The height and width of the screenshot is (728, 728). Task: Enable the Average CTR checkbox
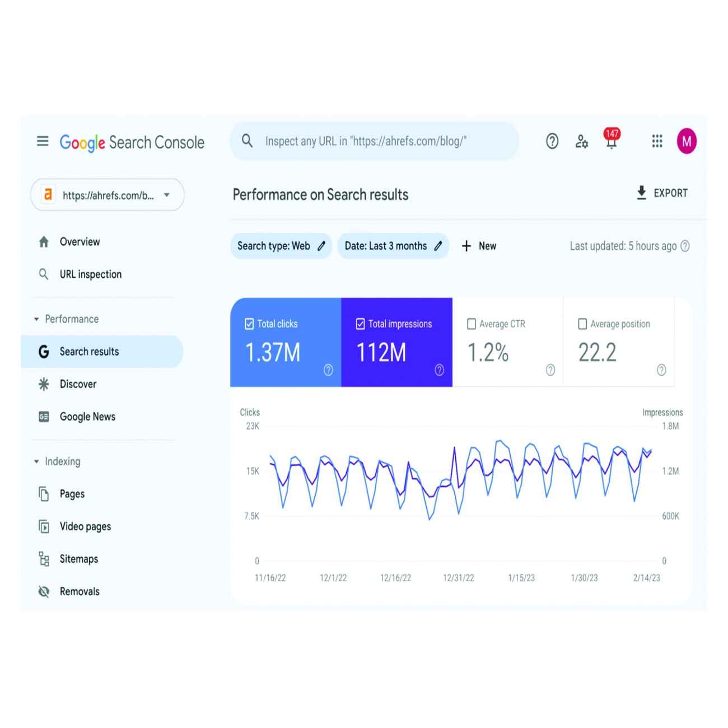point(472,324)
